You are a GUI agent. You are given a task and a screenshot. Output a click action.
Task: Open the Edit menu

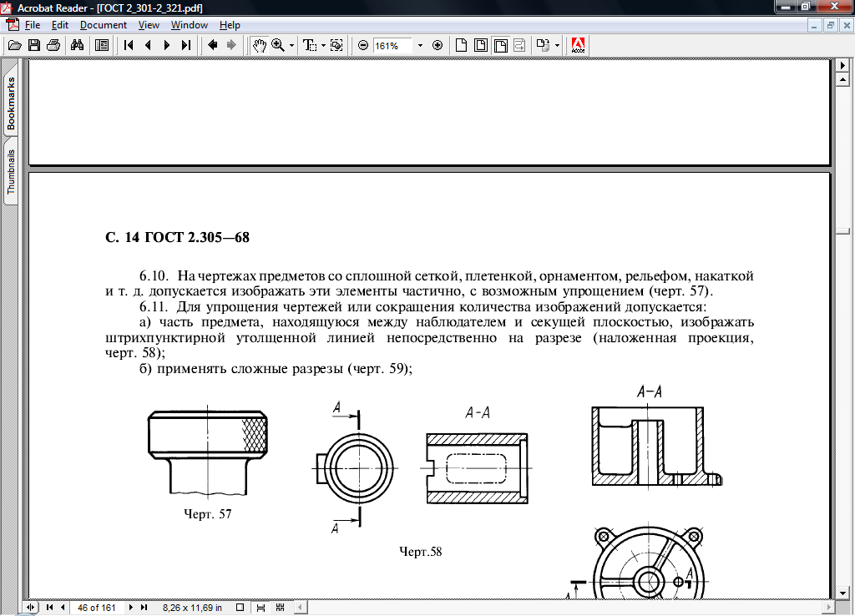(x=60, y=25)
